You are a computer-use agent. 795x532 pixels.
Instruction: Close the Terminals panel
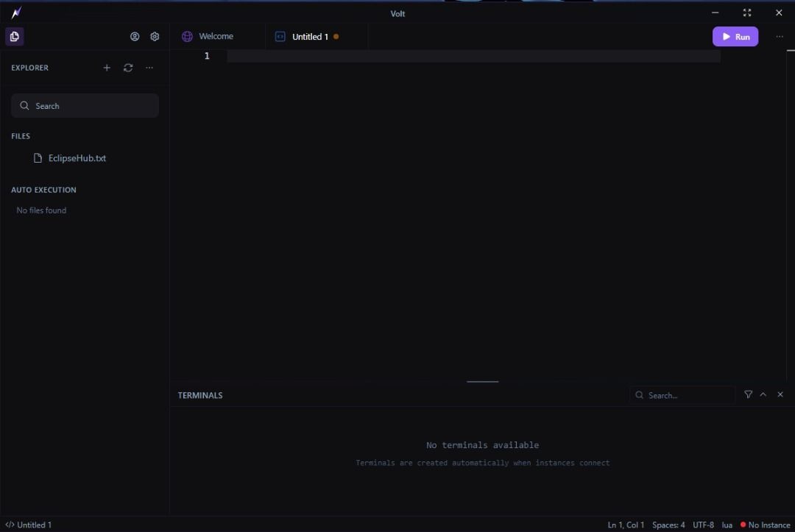tap(780, 395)
